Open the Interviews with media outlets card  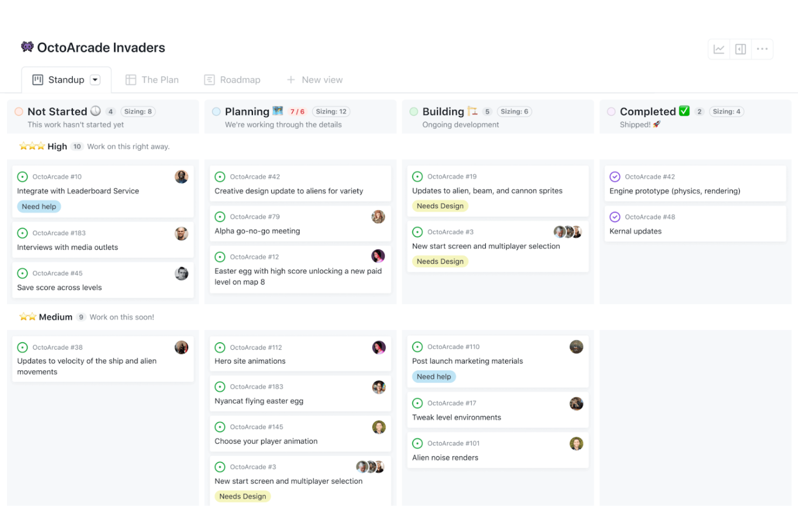pyautogui.click(x=67, y=247)
